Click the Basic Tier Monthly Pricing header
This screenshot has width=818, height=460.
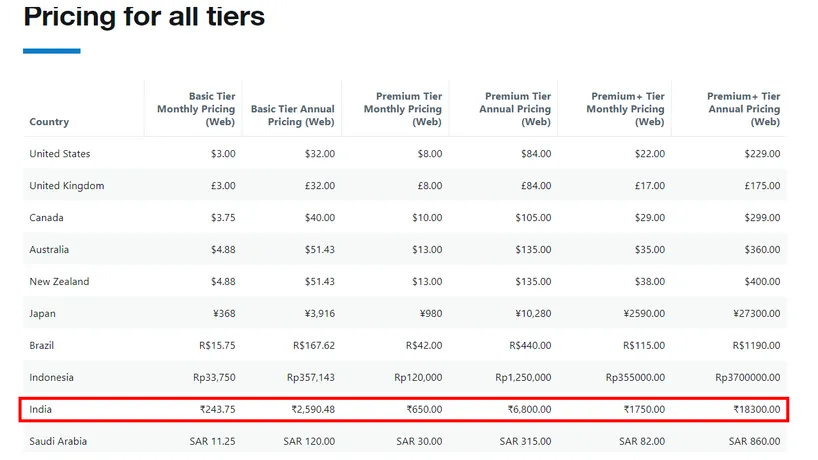(x=197, y=109)
